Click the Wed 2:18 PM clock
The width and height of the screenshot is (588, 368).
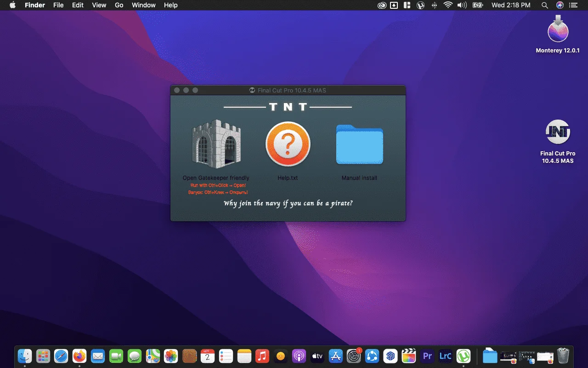tap(511, 5)
